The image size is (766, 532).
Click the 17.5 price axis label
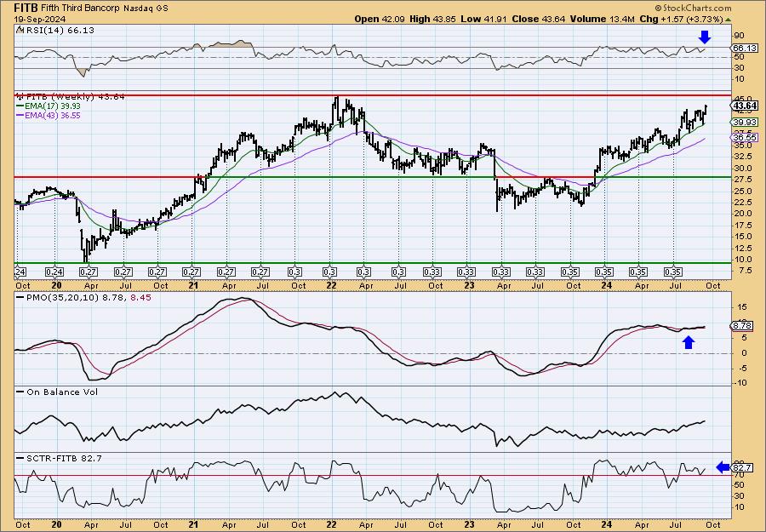742,226
